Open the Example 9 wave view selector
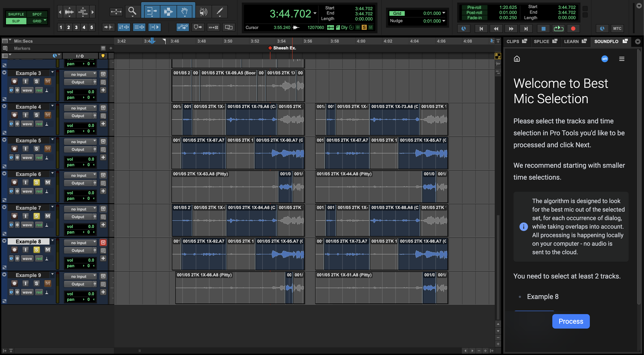This screenshot has width=644, height=355. [x=27, y=292]
